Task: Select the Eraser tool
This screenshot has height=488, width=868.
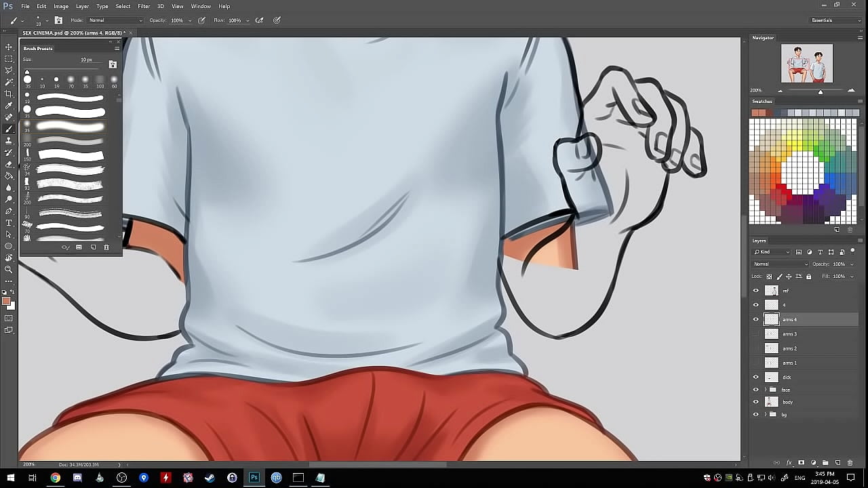Action: point(9,164)
